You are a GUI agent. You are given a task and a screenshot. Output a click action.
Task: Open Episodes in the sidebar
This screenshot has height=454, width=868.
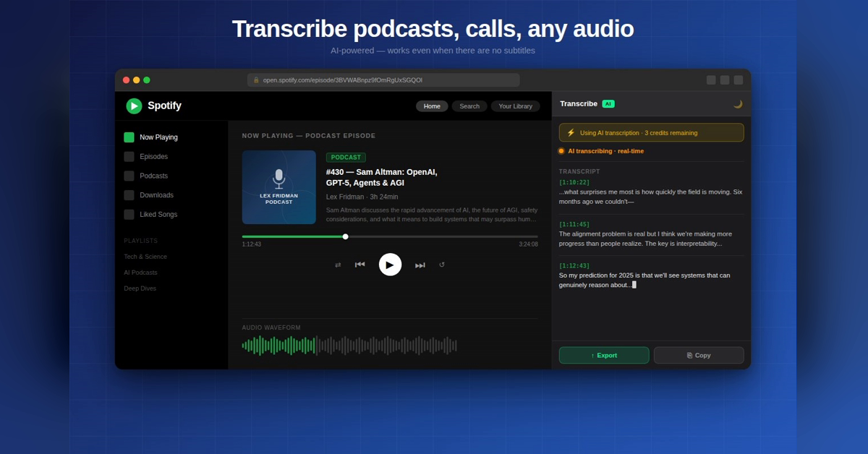(153, 156)
